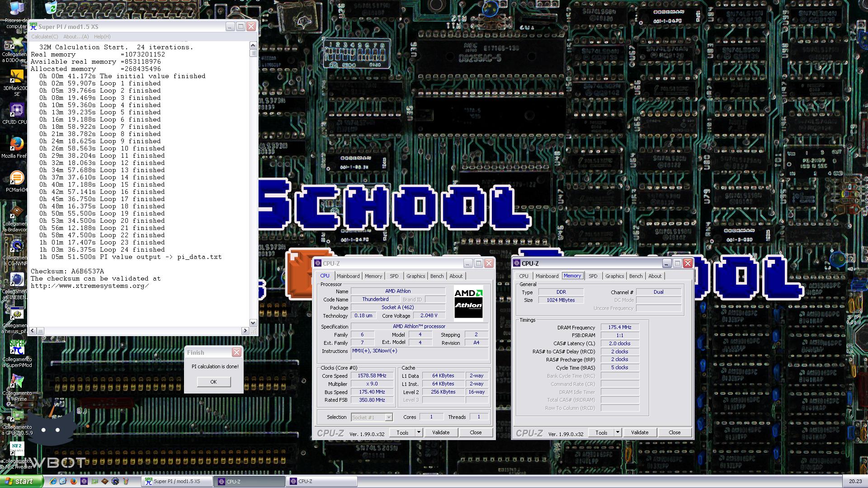Open Help(H) menu in Super PI

tap(102, 37)
